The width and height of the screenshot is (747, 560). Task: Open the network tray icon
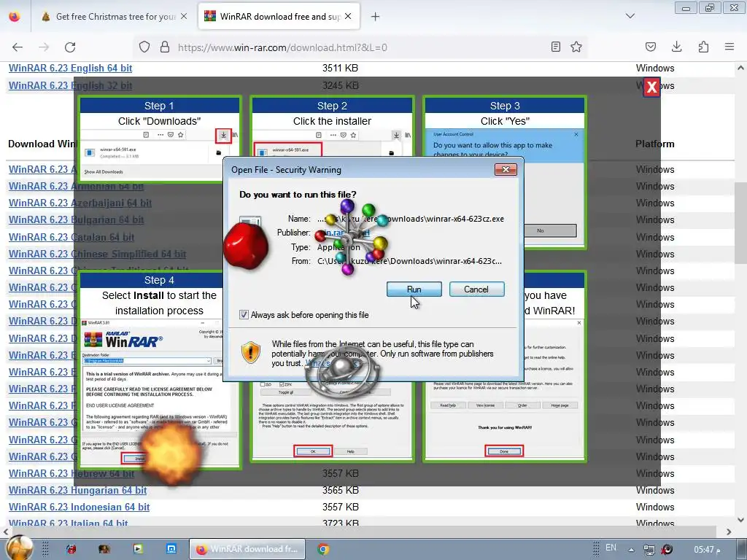[x=649, y=550]
